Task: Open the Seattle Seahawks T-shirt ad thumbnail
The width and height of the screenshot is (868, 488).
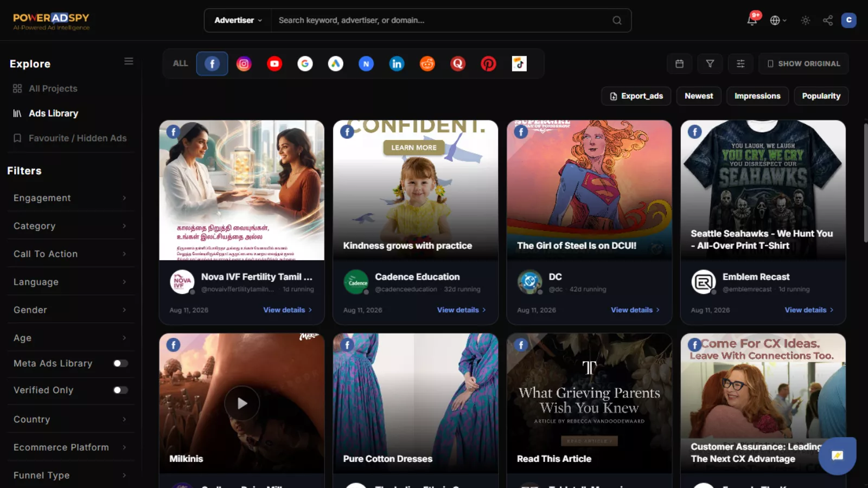Action: tap(763, 190)
